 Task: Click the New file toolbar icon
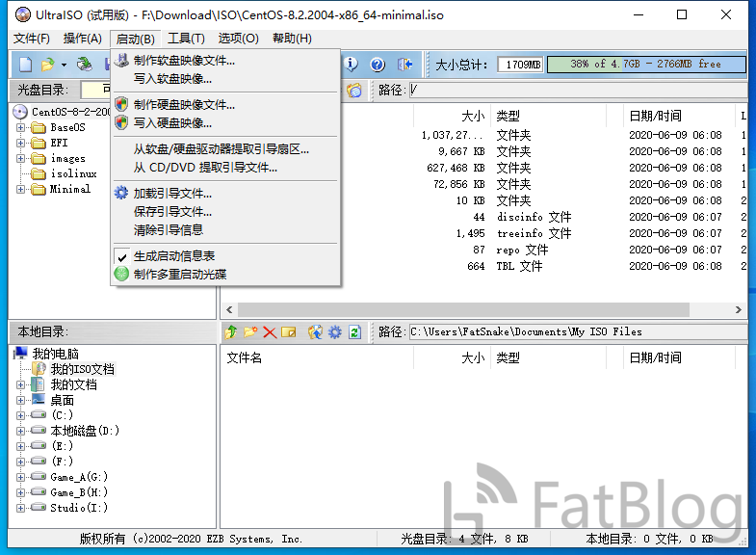(26, 65)
